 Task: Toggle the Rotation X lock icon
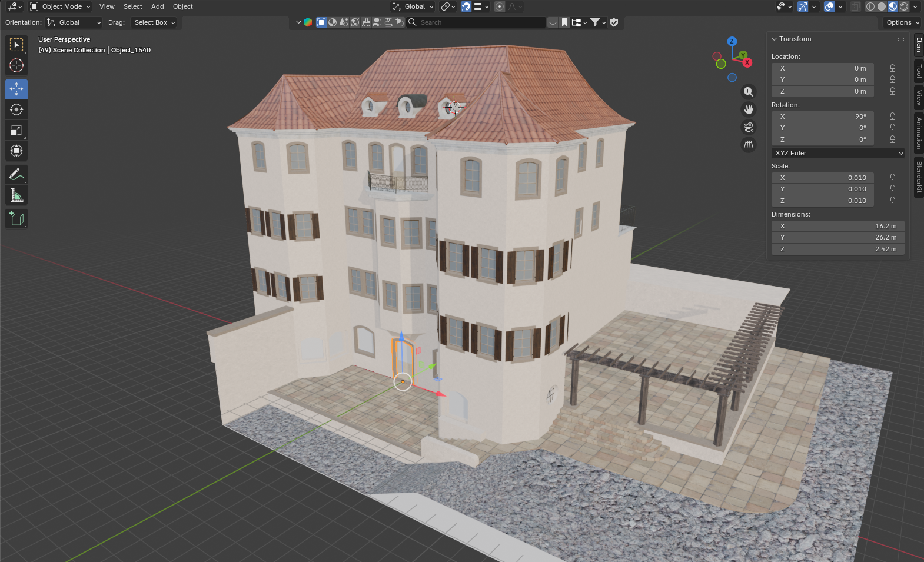892,117
